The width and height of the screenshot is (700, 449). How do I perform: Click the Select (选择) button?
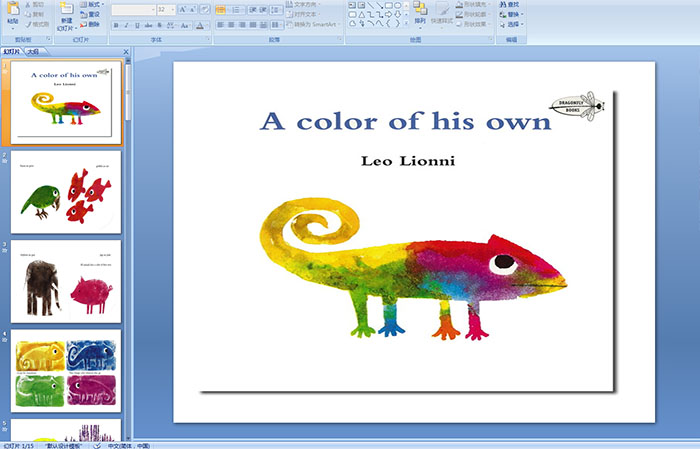tap(511, 24)
